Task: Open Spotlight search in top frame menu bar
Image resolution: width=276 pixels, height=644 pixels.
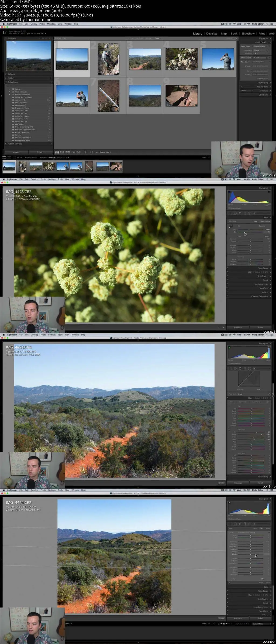Action: coord(267,24)
